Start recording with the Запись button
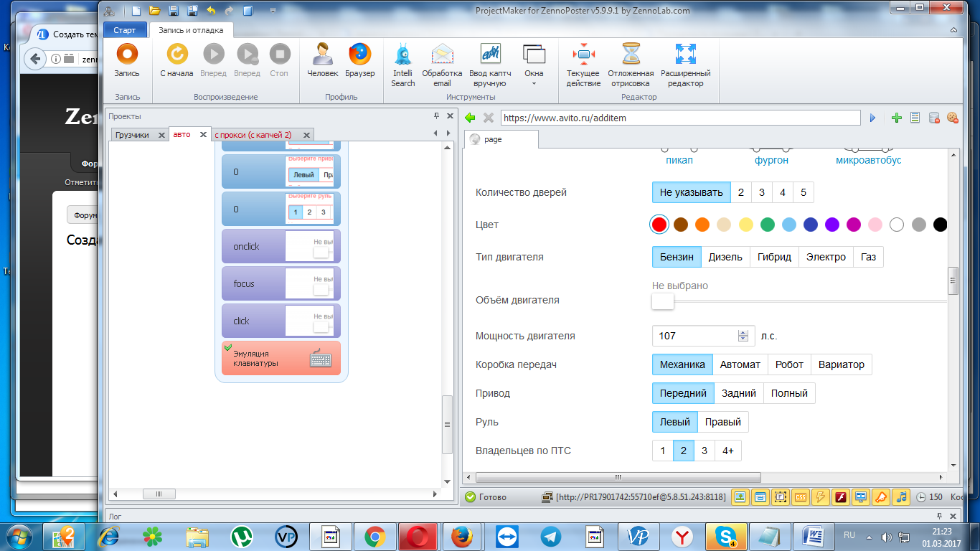This screenshot has height=551, width=980. click(x=127, y=61)
